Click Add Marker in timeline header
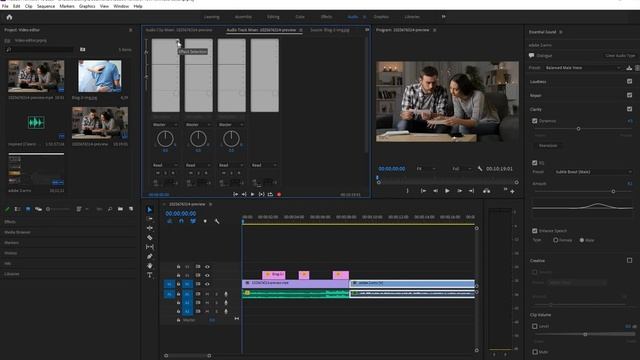This screenshot has height=360, width=640. (205, 221)
